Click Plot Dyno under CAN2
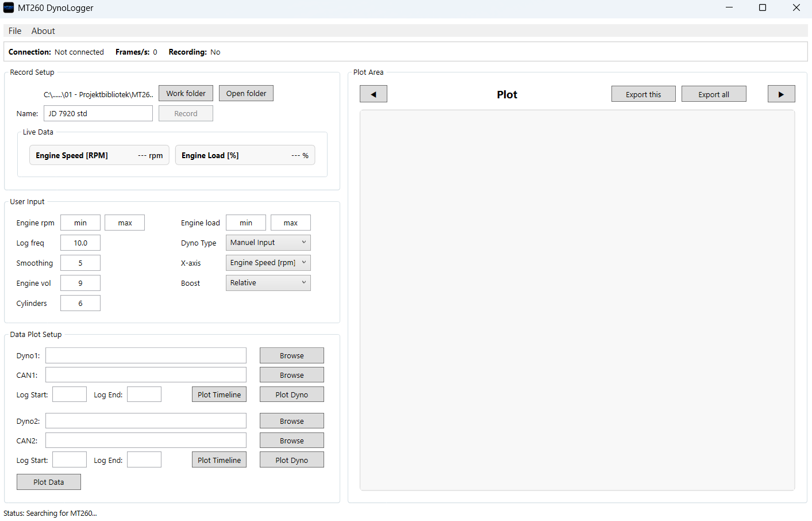Screen dimensions: 812x521 click(x=292, y=460)
